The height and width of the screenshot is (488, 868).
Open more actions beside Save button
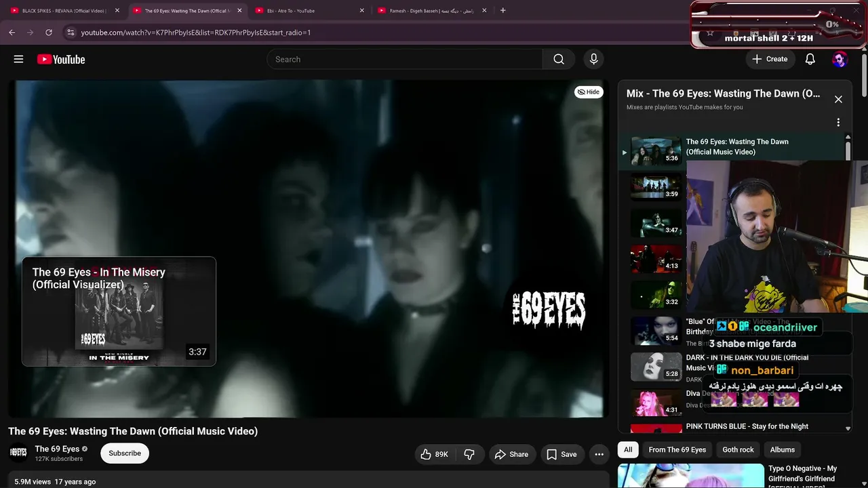(x=599, y=454)
